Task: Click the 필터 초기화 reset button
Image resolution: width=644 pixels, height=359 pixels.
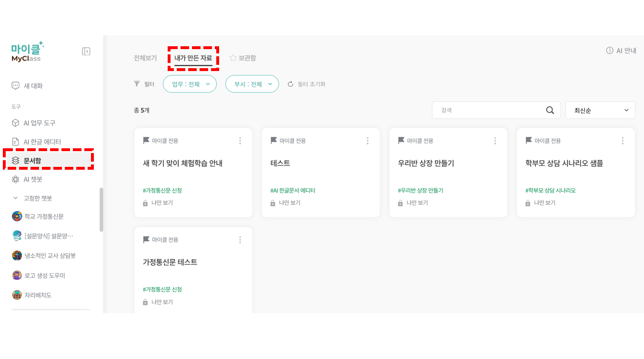Action: 307,84
